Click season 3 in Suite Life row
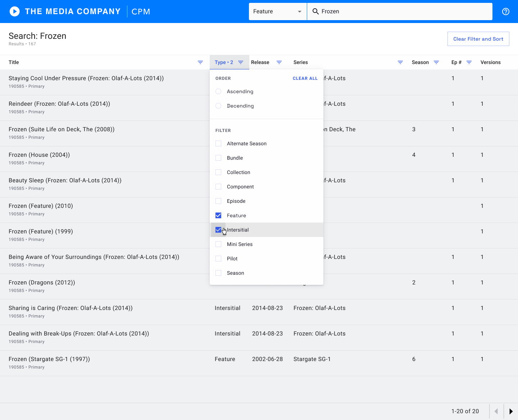The height and width of the screenshot is (420, 518). [x=414, y=129]
